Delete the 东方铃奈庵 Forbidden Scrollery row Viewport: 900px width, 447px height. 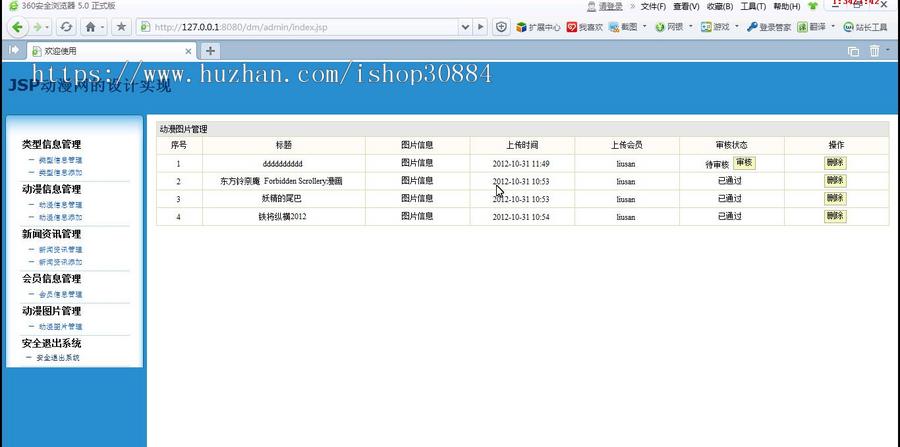pyautogui.click(x=835, y=181)
